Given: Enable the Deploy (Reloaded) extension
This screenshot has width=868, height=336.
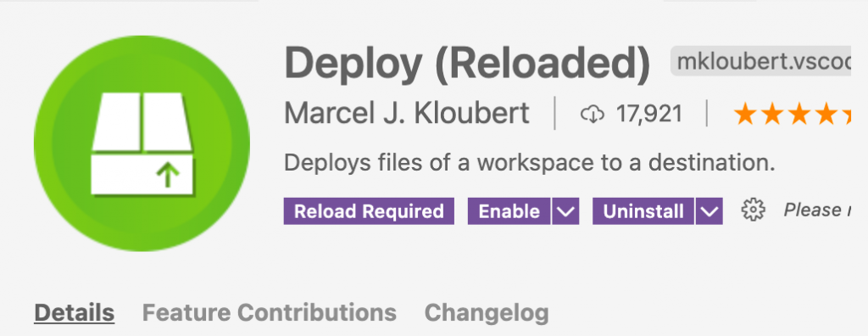Looking at the screenshot, I should [x=509, y=211].
